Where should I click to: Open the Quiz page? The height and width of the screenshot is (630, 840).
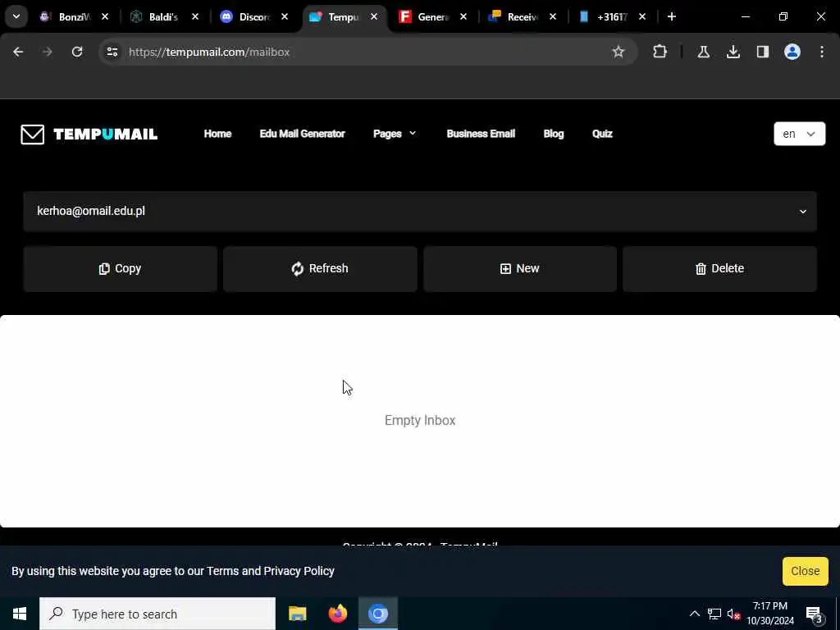tap(602, 134)
